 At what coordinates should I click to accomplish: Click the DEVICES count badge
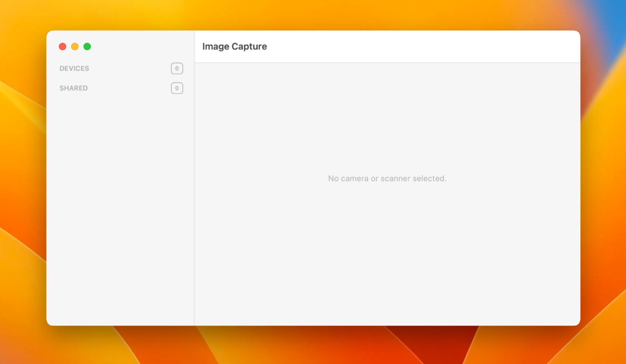tap(177, 69)
